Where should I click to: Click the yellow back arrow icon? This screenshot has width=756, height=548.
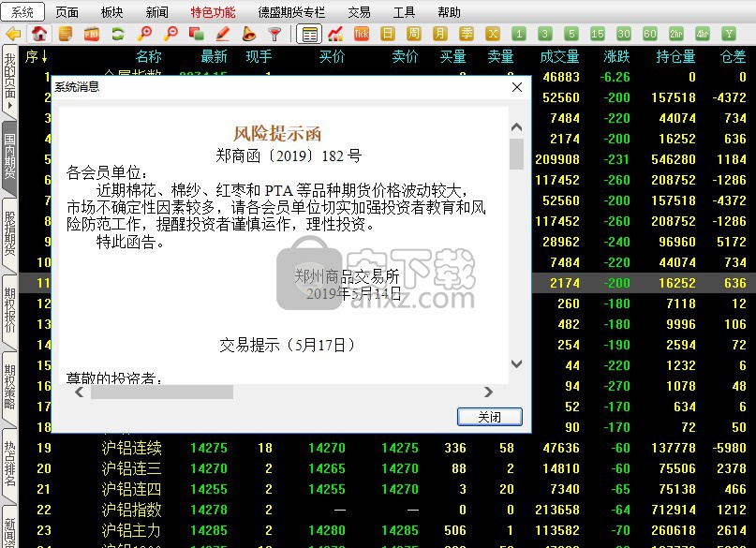click(x=13, y=34)
